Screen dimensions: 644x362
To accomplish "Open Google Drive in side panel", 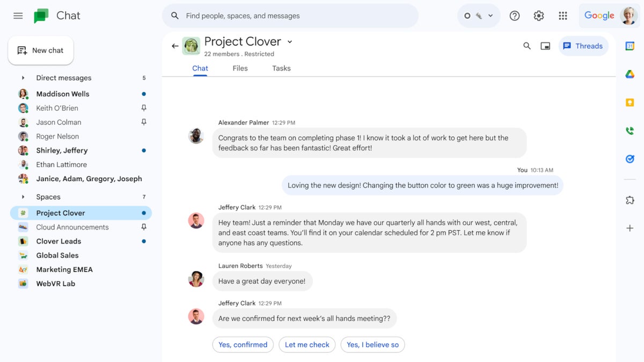I will [x=630, y=74].
